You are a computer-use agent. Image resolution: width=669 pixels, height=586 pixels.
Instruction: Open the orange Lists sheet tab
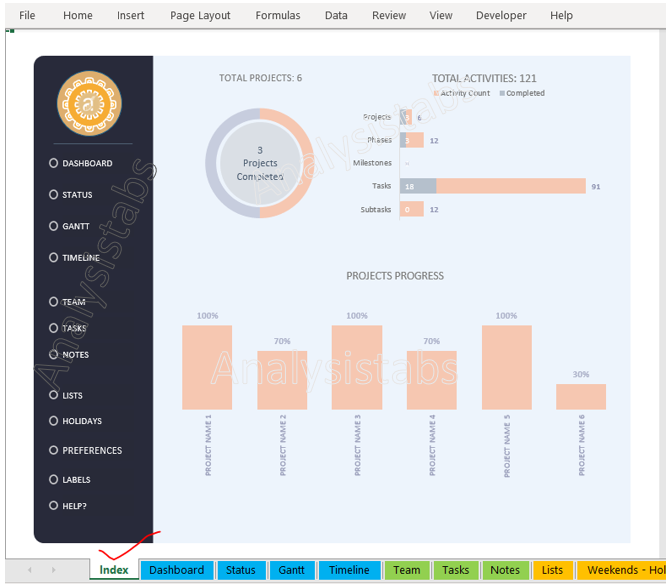tap(552, 570)
